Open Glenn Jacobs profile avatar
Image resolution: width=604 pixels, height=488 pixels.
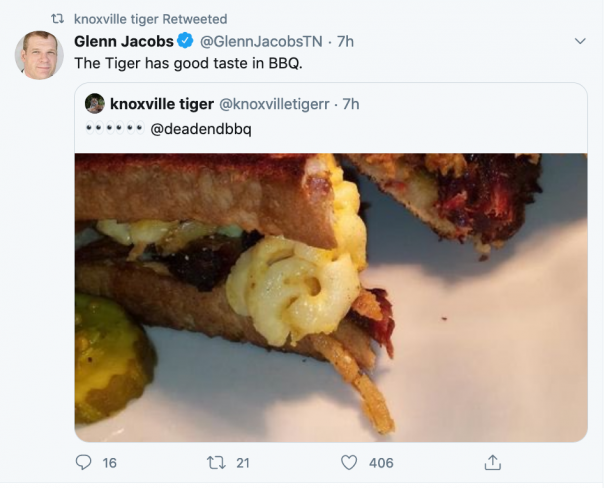(x=39, y=55)
